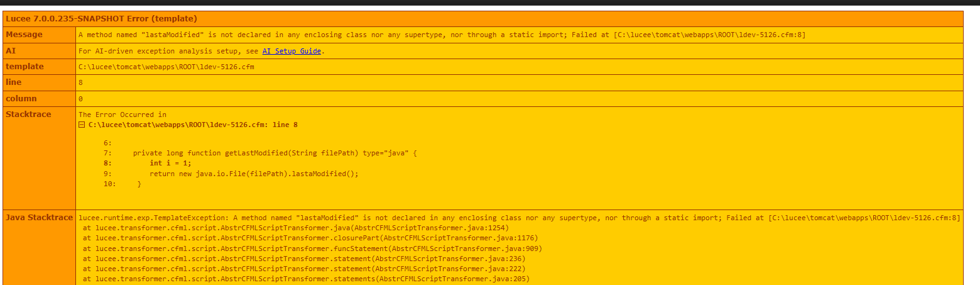980x285 pixels.
Task: Click code line 7 getLastModified function declaration
Action: pyautogui.click(x=275, y=153)
